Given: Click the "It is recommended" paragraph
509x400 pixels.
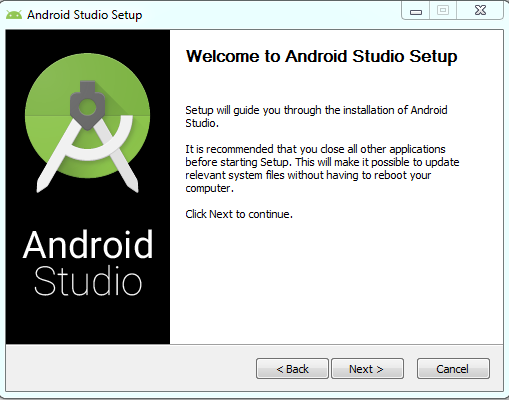Looking at the screenshot, I should pyautogui.click(x=322, y=168).
